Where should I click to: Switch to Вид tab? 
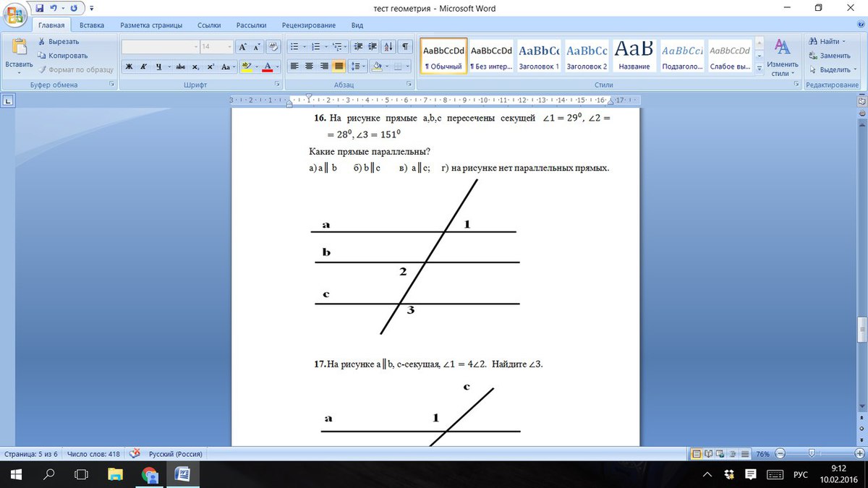tap(357, 25)
